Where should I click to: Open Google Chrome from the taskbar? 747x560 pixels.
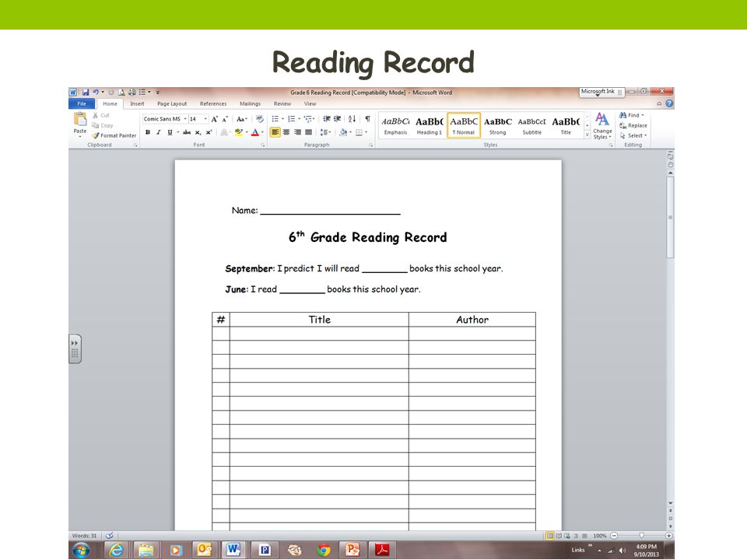pos(324,550)
